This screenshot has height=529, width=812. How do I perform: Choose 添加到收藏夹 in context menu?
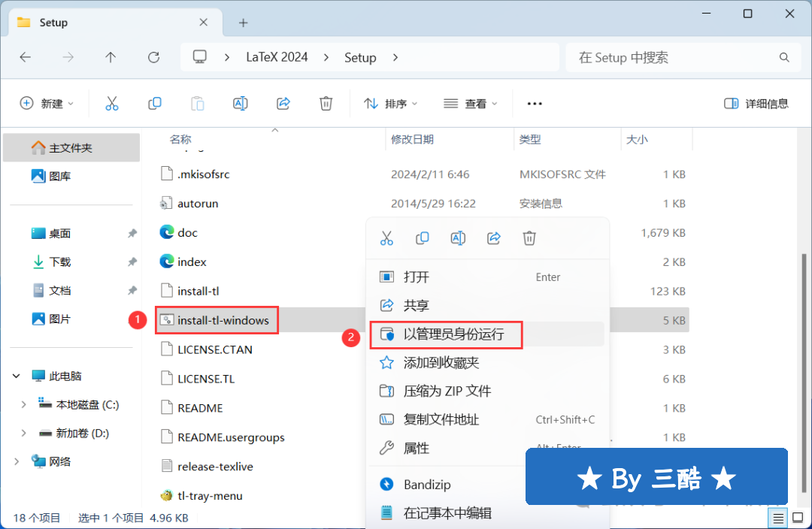(486, 363)
